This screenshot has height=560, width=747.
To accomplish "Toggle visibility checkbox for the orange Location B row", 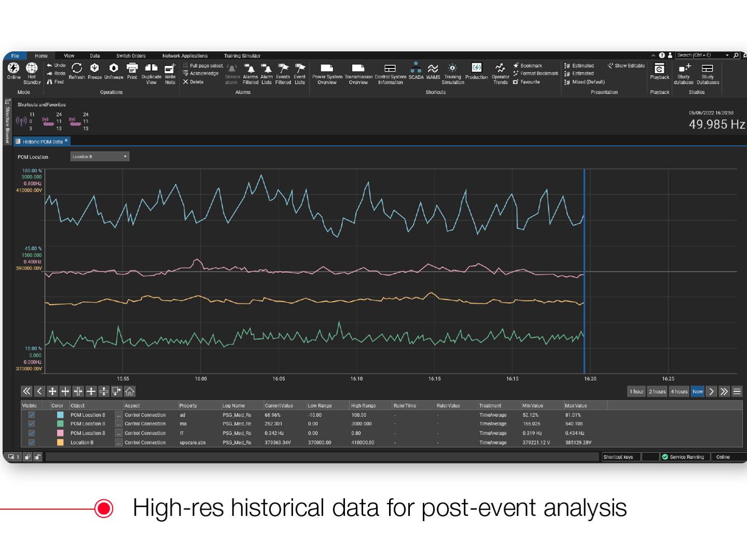I will pos(32,442).
